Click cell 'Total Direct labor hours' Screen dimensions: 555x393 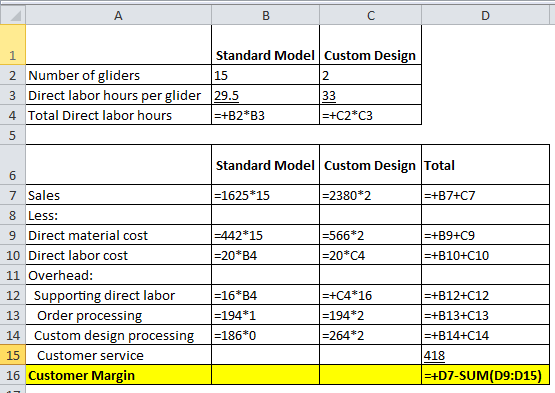(119, 115)
